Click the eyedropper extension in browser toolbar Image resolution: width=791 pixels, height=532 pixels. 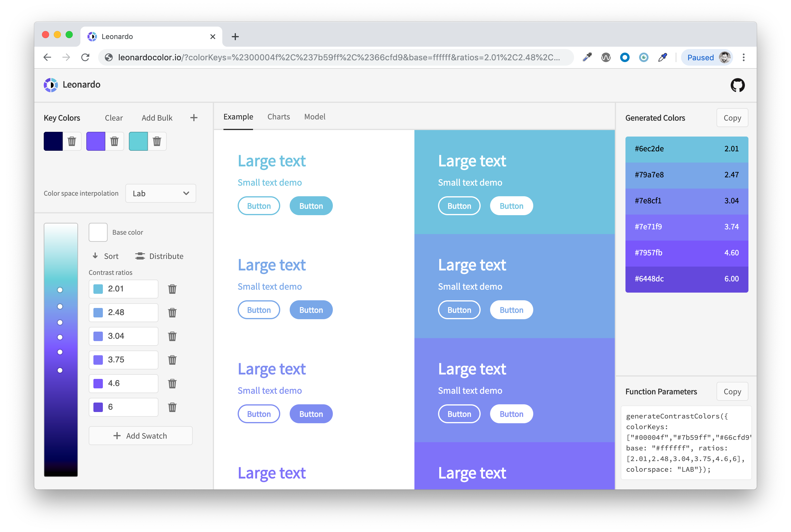[x=662, y=57]
